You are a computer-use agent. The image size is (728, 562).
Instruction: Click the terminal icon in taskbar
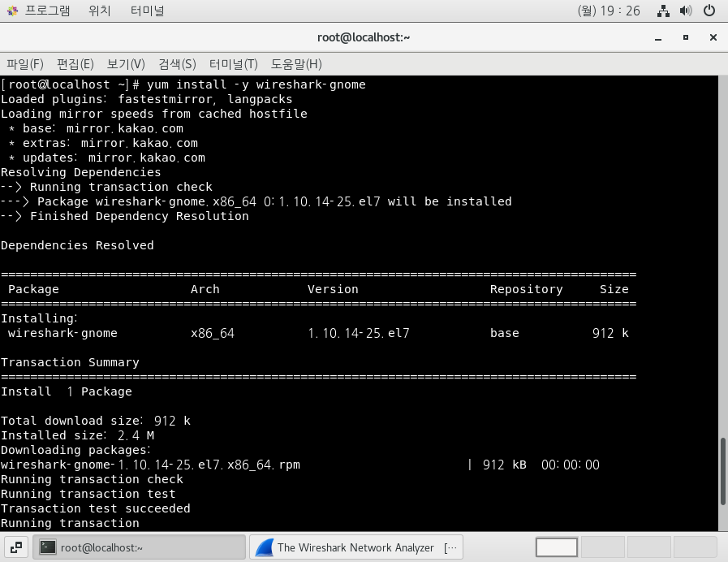pyautogui.click(x=47, y=547)
